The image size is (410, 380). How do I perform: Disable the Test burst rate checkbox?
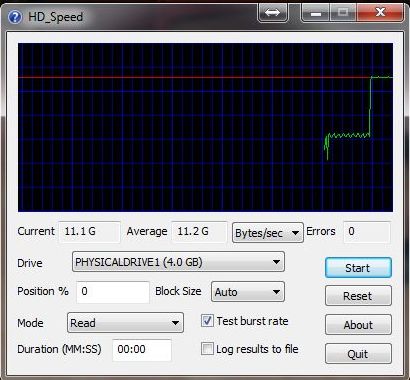[x=207, y=321]
